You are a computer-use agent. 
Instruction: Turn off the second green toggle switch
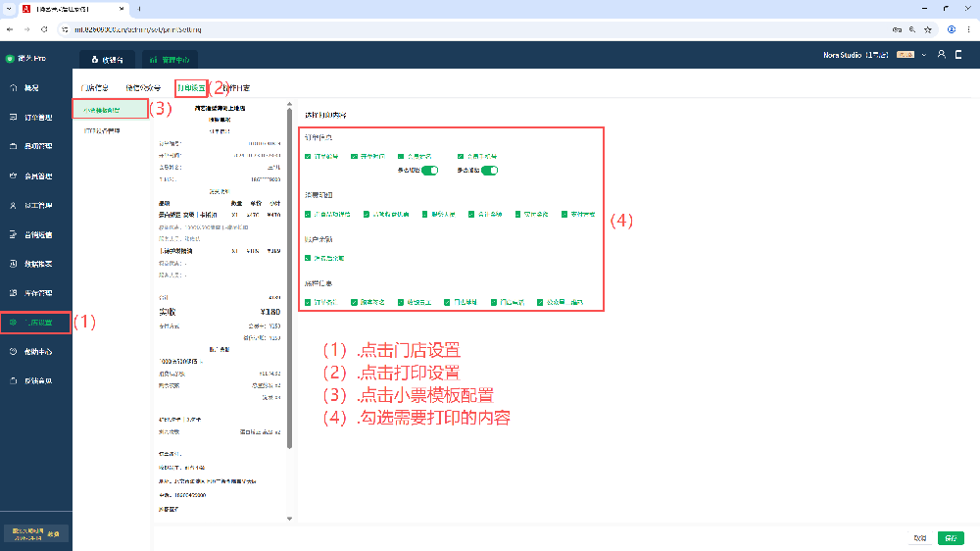pos(489,171)
